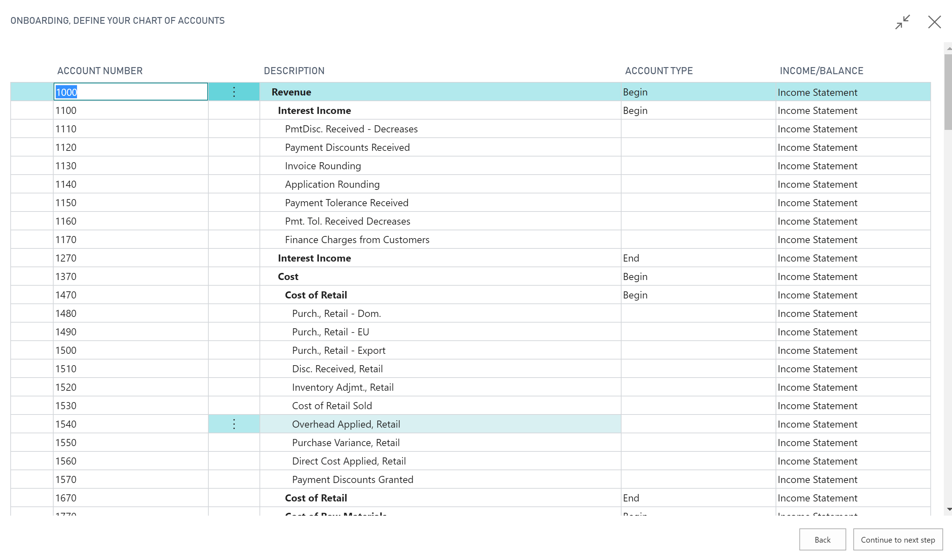
Task: Select 'PmtDisc. Received - Decreases' description
Action: [441, 129]
